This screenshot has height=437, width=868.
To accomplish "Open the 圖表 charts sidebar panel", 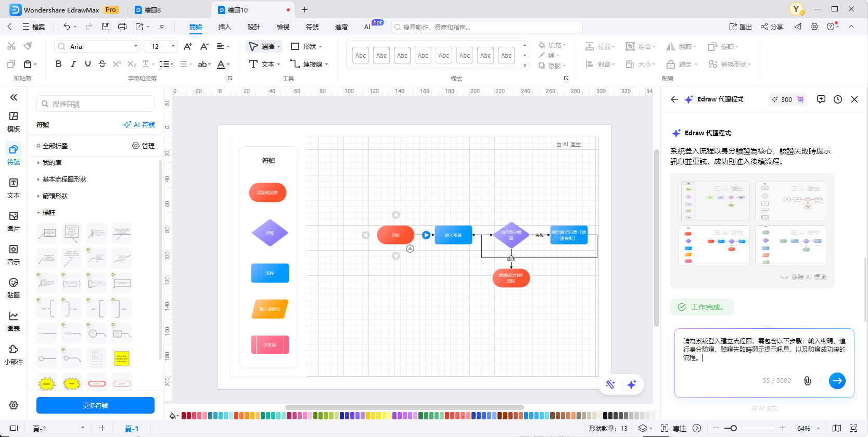I will pos(14,320).
